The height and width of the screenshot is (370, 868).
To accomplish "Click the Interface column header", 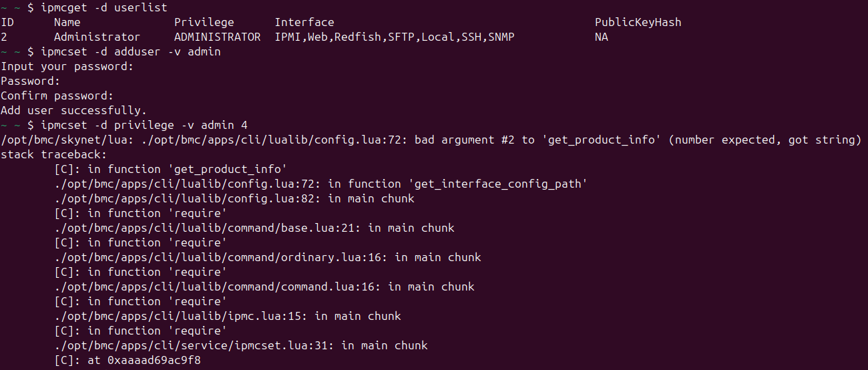I will click(304, 23).
